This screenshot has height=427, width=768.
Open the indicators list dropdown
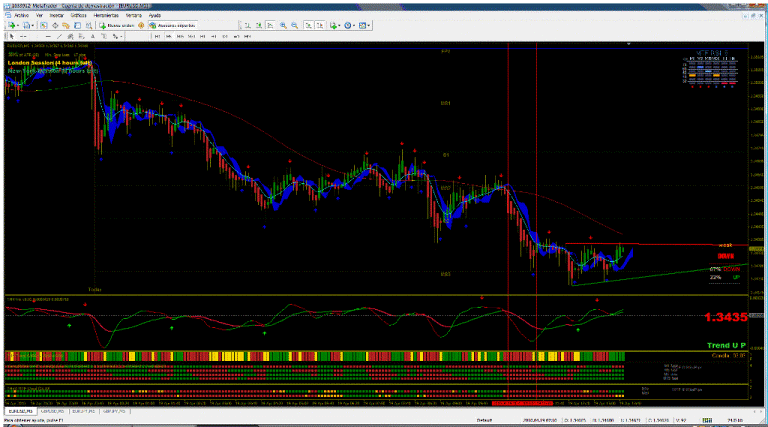pyautogui.click(x=340, y=26)
